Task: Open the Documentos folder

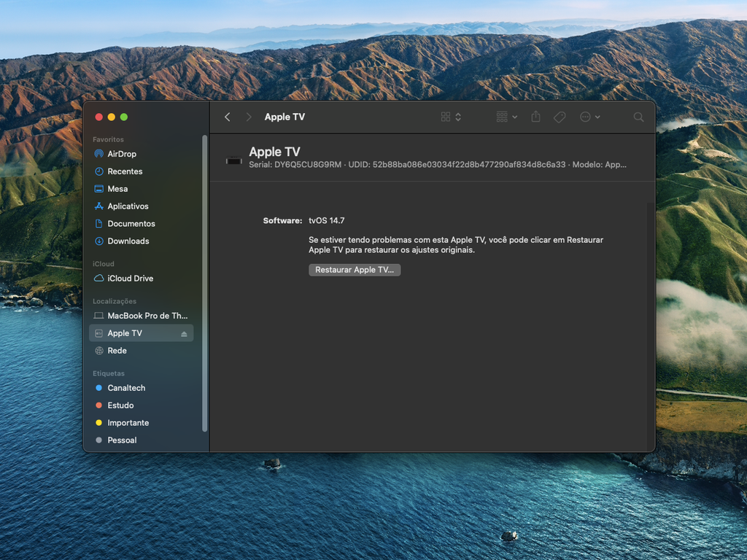Action: (141, 224)
